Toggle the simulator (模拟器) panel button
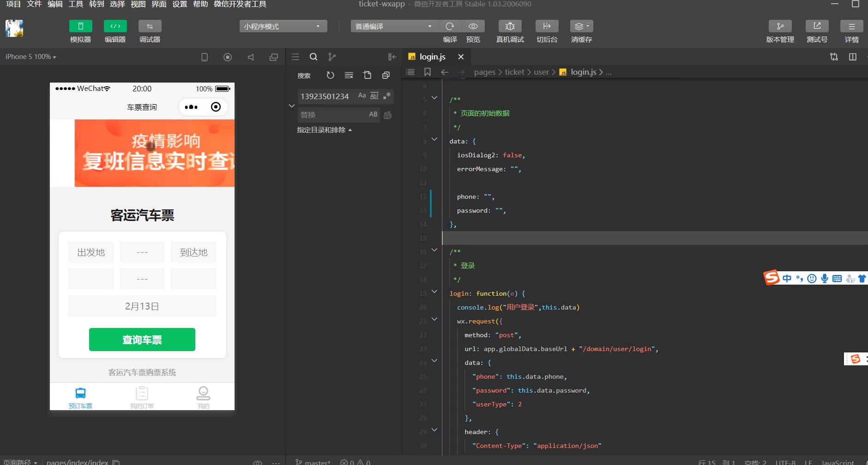The height and width of the screenshot is (465, 868). tap(80, 26)
